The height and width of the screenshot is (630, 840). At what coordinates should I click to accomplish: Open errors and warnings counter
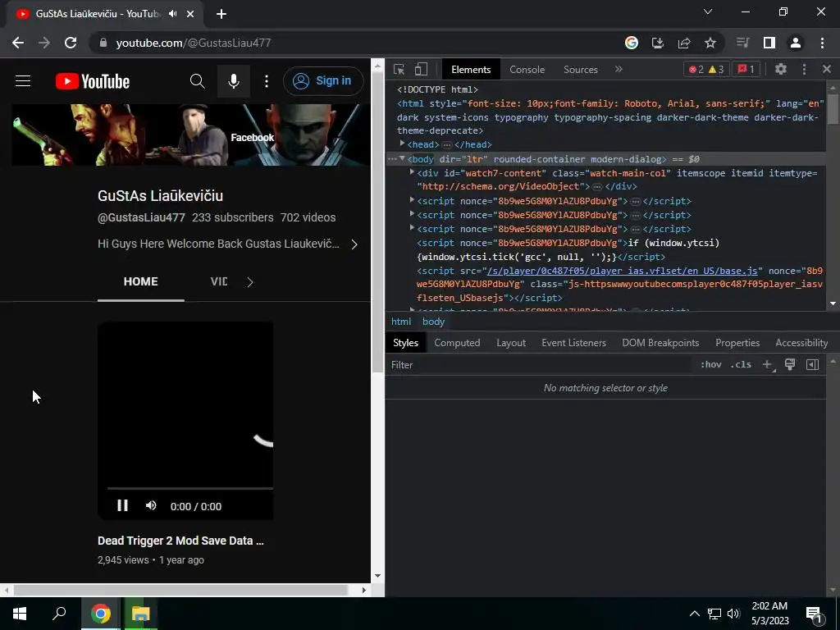(706, 69)
